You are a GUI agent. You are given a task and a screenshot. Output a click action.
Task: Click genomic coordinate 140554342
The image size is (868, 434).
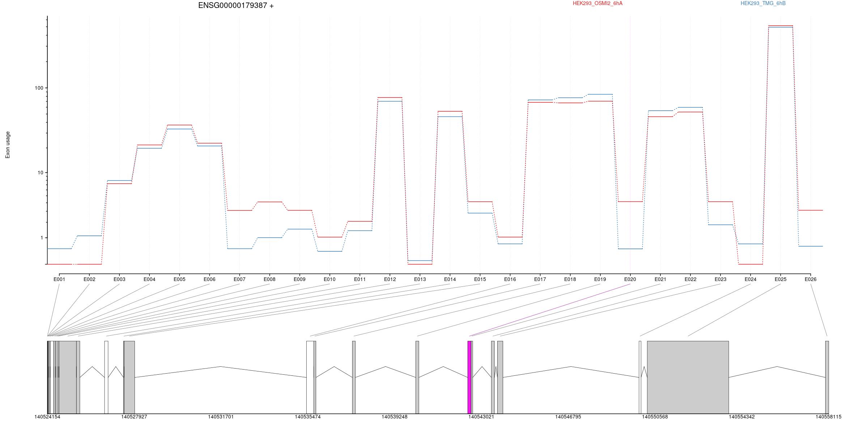coord(742,417)
